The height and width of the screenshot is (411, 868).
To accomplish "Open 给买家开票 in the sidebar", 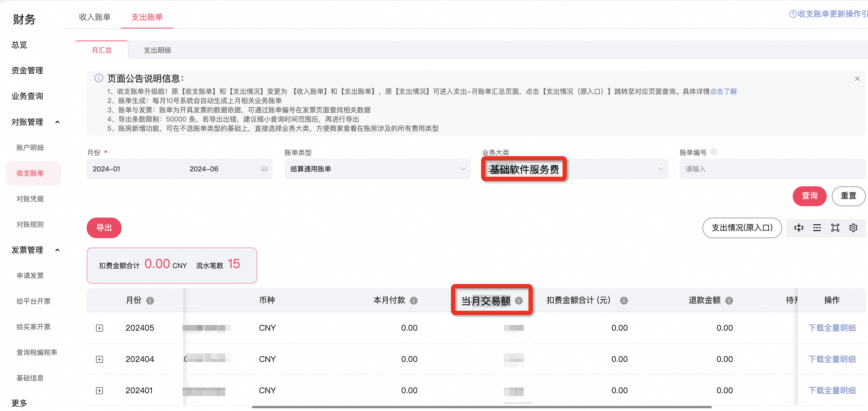I will [33, 327].
